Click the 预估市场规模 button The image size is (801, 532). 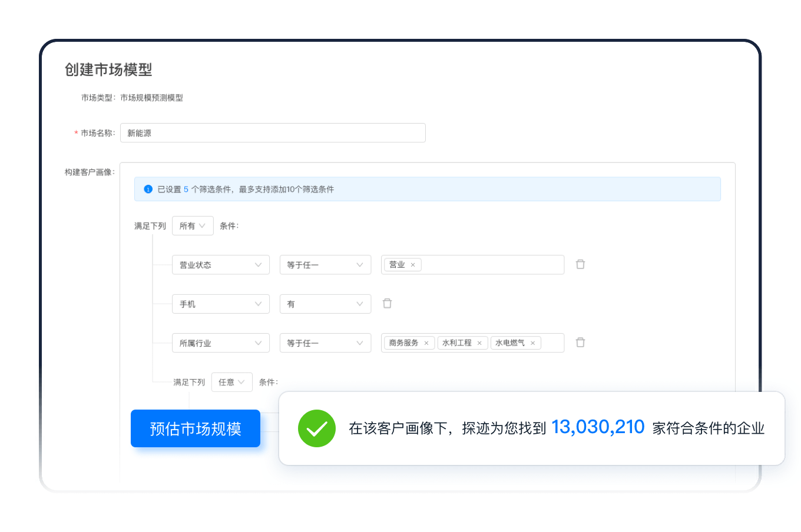click(196, 428)
